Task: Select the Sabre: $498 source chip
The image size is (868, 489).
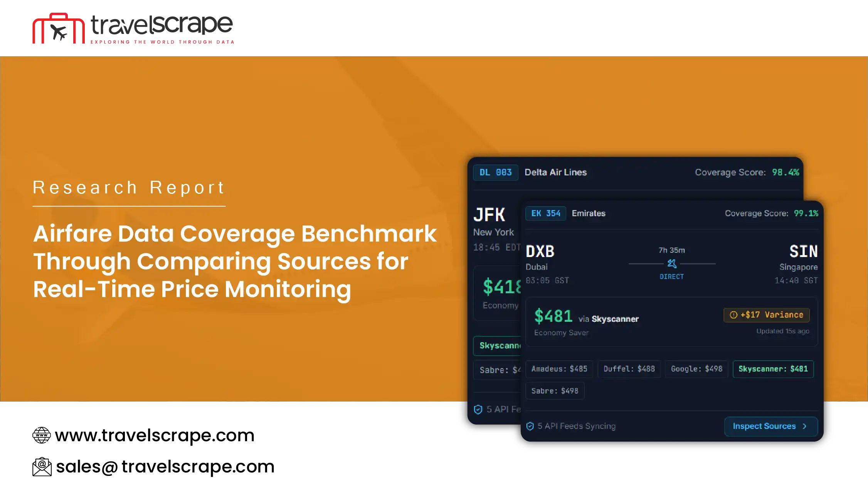Action: 555,391
